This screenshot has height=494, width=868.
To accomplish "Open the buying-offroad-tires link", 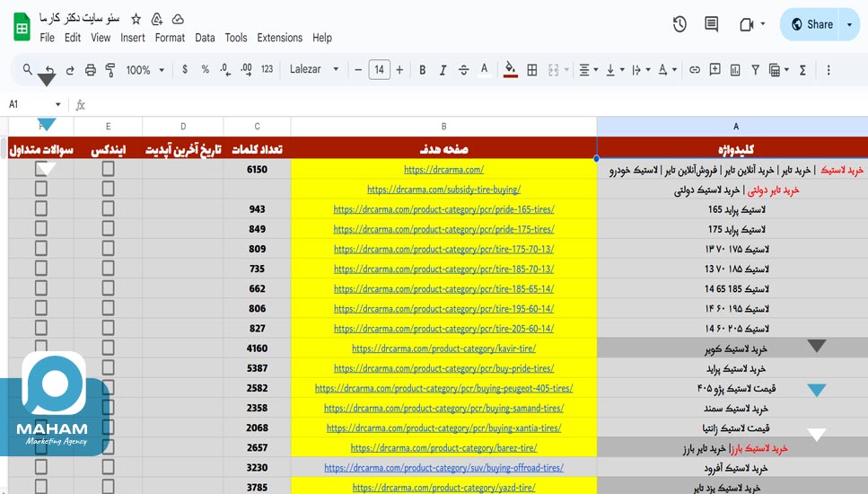I will 444,467.
